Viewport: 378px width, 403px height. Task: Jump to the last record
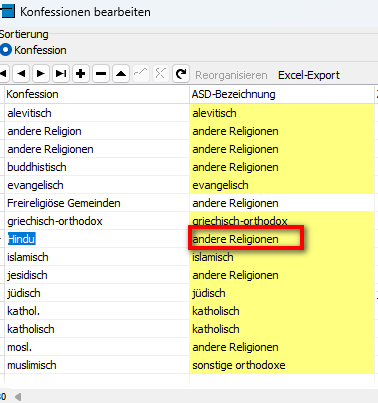tap(61, 74)
